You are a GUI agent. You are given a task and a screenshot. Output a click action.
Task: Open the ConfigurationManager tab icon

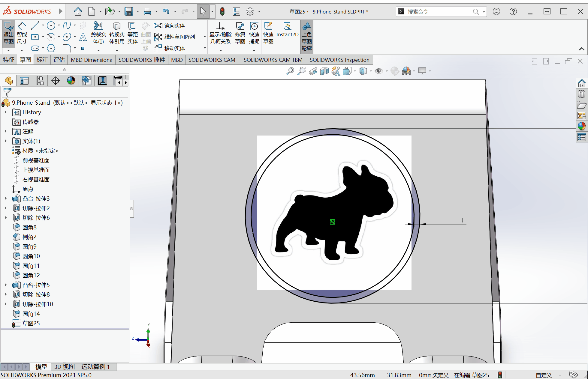pyautogui.click(x=40, y=81)
